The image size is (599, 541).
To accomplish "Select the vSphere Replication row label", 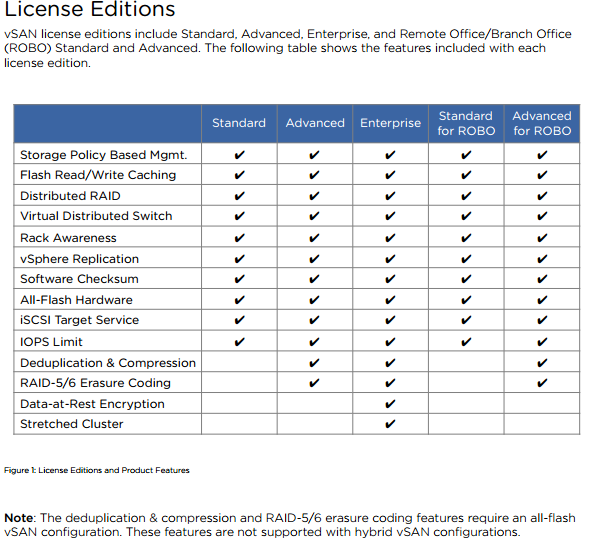I will pyautogui.click(x=79, y=259).
